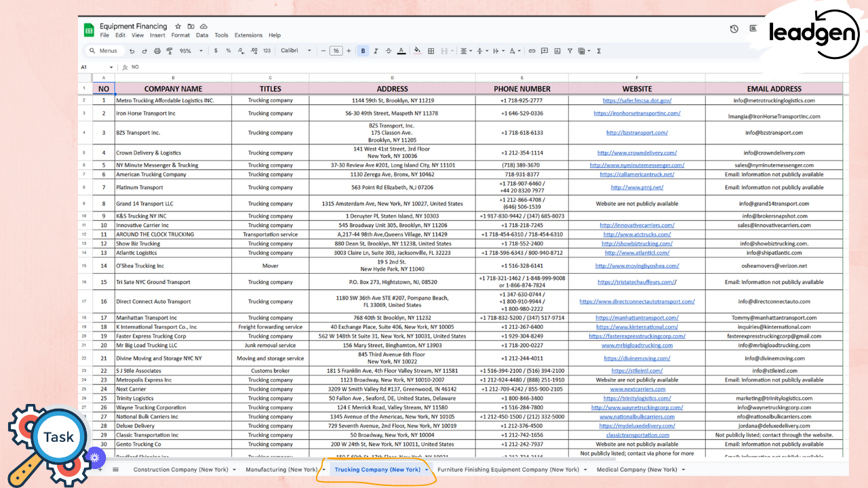The width and height of the screenshot is (868, 488).
Task: Click the Functions sigma icon
Action: [x=599, y=51]
